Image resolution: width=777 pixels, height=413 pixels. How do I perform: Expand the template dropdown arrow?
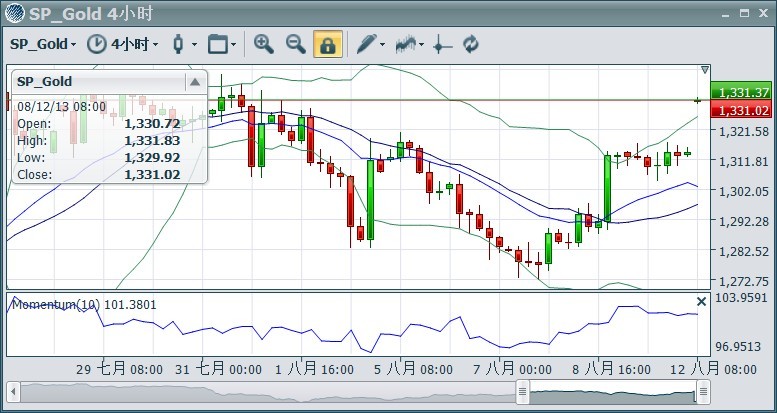point(233,45)
